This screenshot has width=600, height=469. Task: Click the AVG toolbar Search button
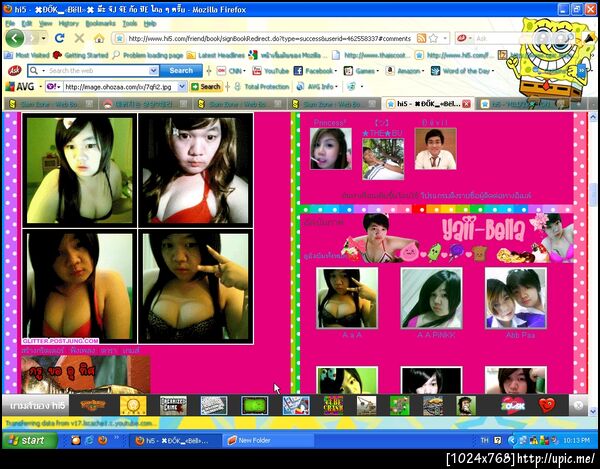pyautogui.click(x=206, y=87)
